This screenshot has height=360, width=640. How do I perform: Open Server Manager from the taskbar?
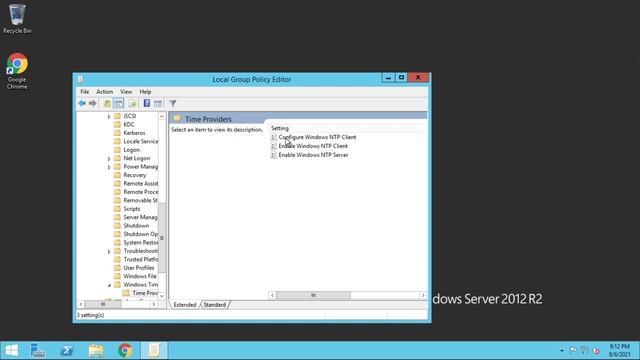[x=38, y=350]
